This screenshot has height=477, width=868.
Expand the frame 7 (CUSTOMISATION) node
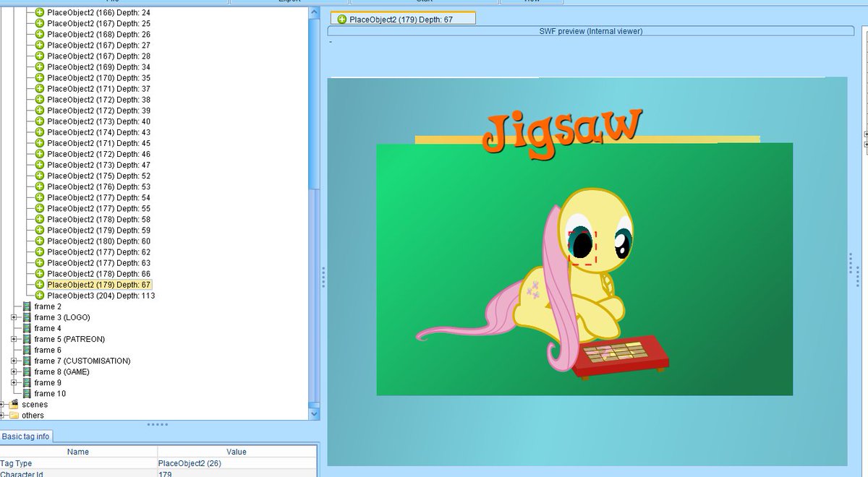click(x=14, y=361)
